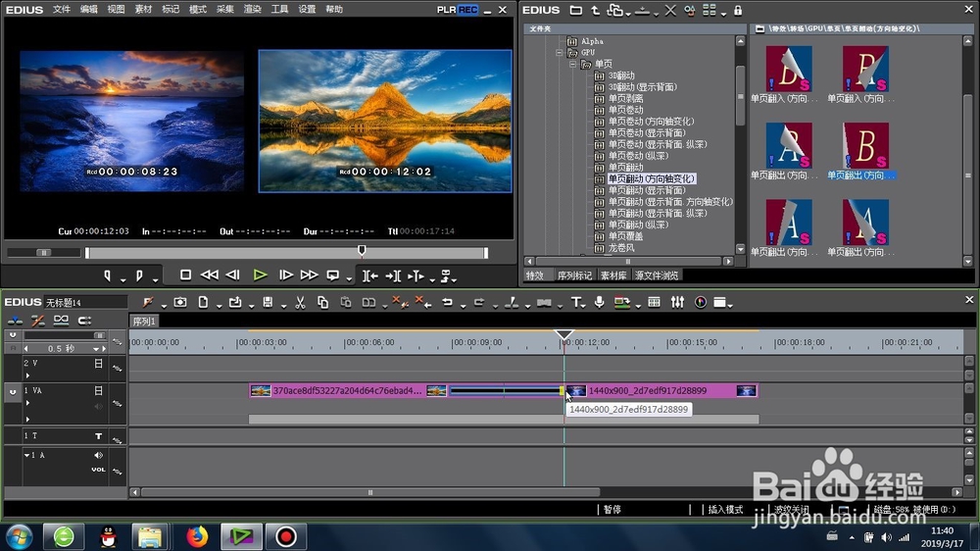This screenshot has width=980, height=551.
Task: Toggle the snap-to-event icon in the timeline
Action: [x=84, y=321]
